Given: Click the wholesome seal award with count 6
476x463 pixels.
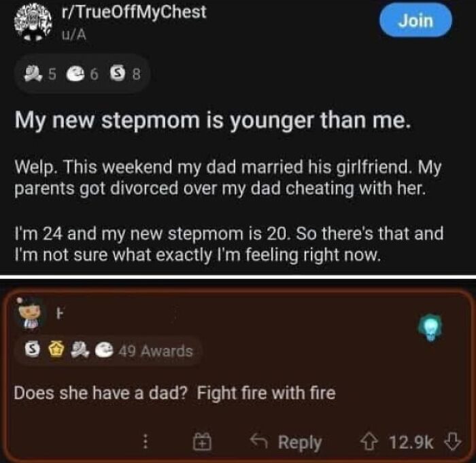Looking at the screenshot, I should click(x=82, y=74).
